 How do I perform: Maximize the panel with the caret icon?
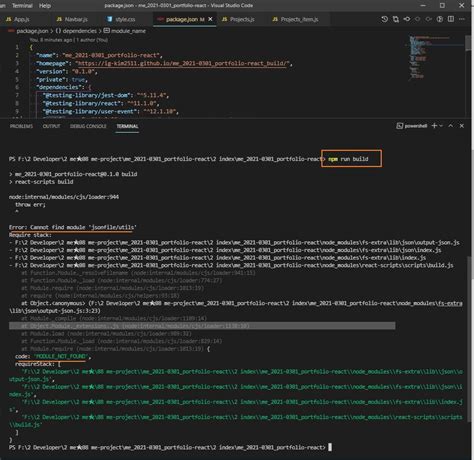coord(451,126)
